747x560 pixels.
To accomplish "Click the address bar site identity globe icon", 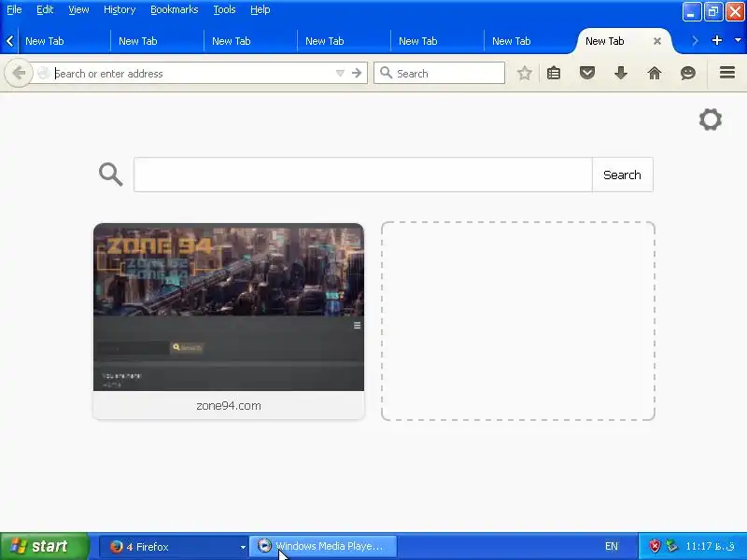I will 43,74.
